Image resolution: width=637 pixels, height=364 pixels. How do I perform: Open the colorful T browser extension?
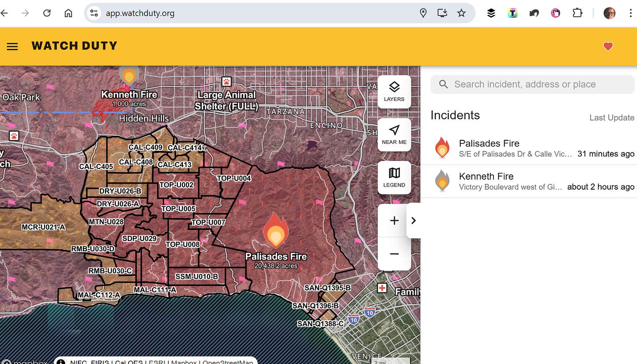(513, 13)
